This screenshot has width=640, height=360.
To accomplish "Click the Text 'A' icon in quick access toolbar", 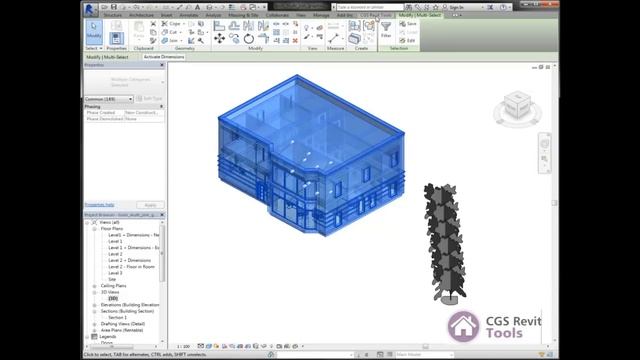I will tap(198, 7).
